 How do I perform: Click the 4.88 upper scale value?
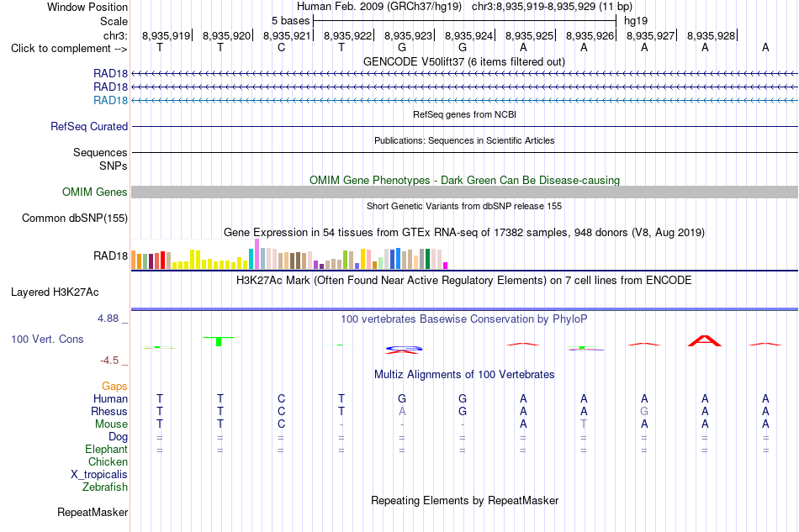pyautogui.click(x=108, y=319)
